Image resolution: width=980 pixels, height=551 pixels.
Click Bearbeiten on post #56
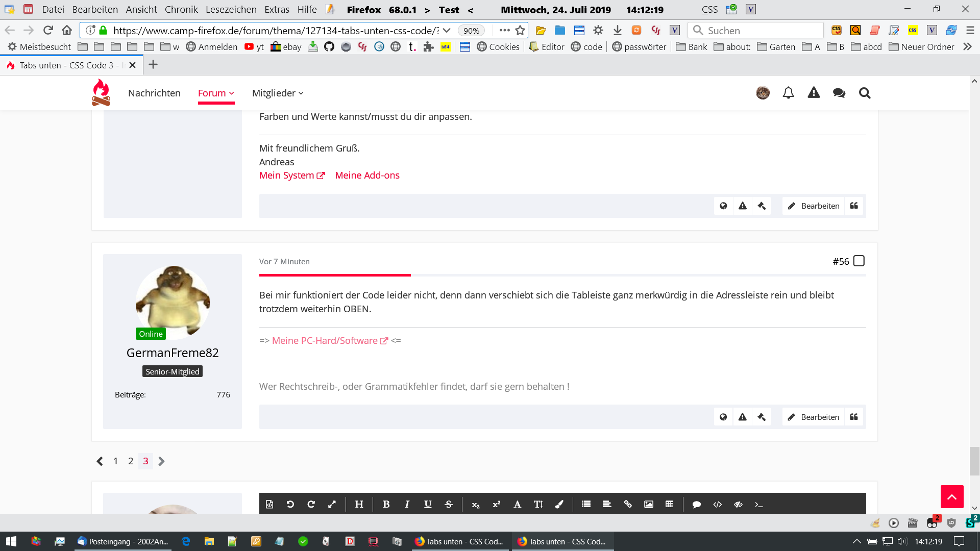click(x=814, y=417)
